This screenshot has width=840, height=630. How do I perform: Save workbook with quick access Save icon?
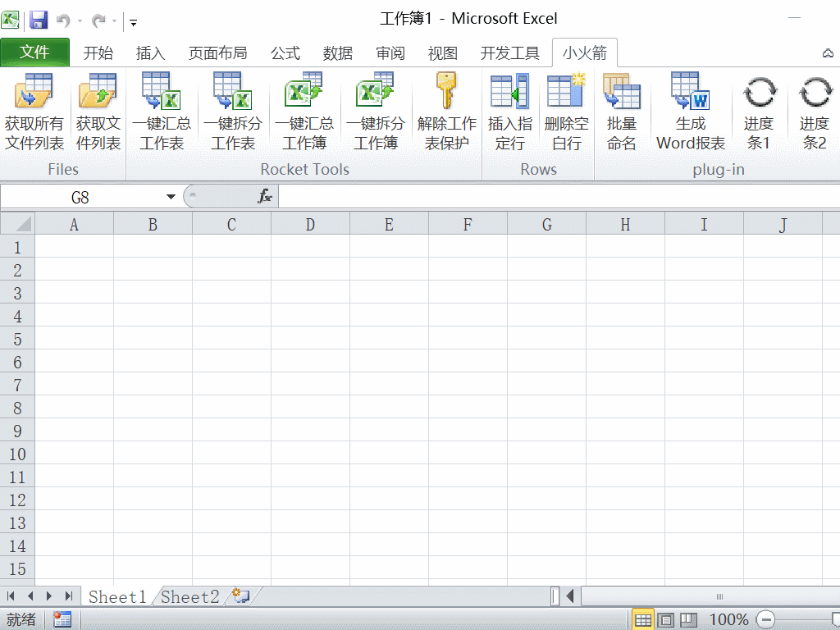[x=39, y=21]
